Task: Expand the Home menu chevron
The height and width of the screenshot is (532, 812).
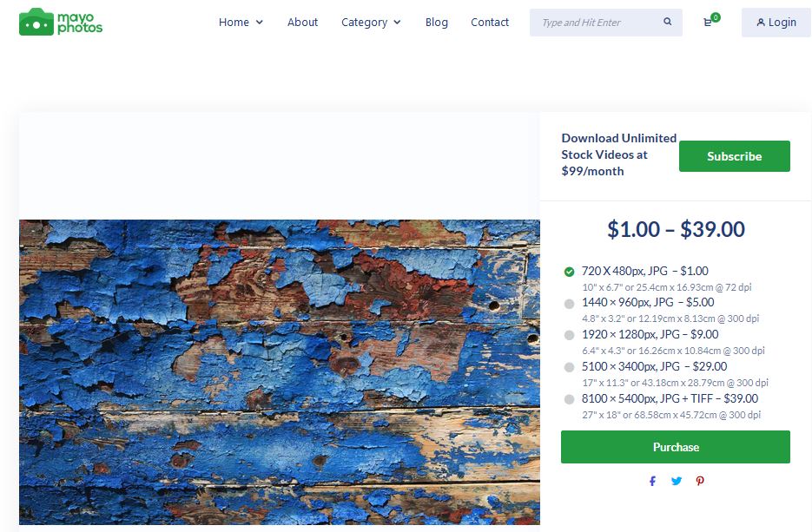Action: [x=260, y=23]
